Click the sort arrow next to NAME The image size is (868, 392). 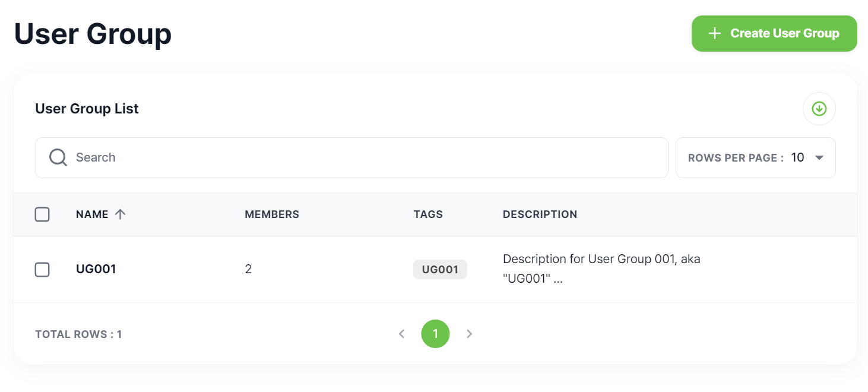tap(121, 214)
